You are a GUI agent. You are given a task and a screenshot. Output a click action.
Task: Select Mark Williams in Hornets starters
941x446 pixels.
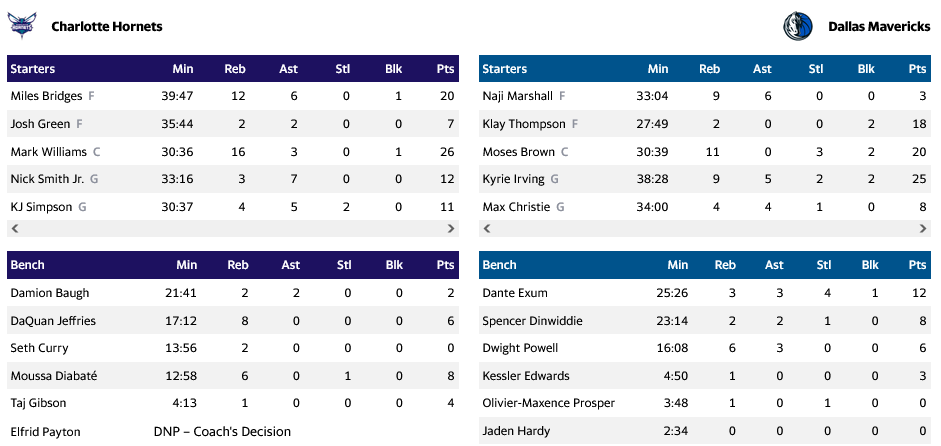click(49, 152)
